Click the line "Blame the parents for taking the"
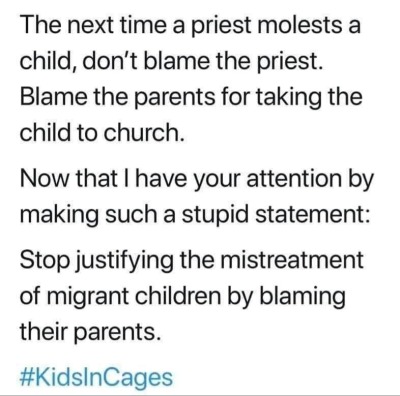 pos(191,97)
